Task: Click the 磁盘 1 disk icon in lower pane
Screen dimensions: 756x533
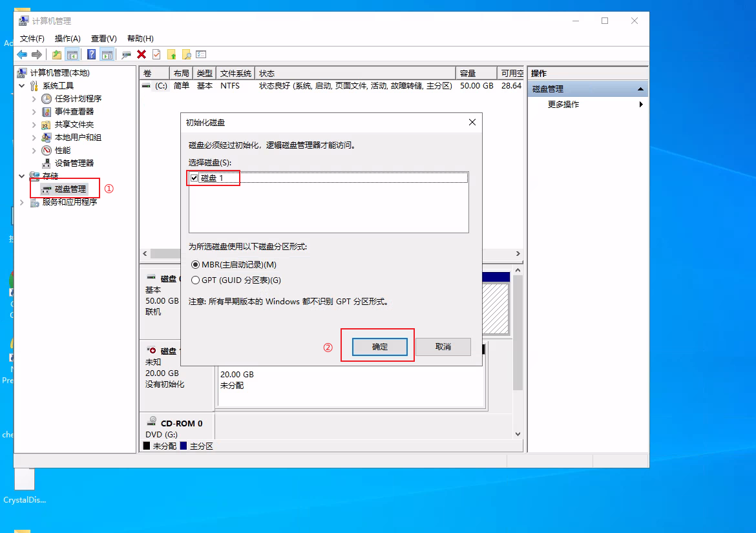Action: pos(151,350)
